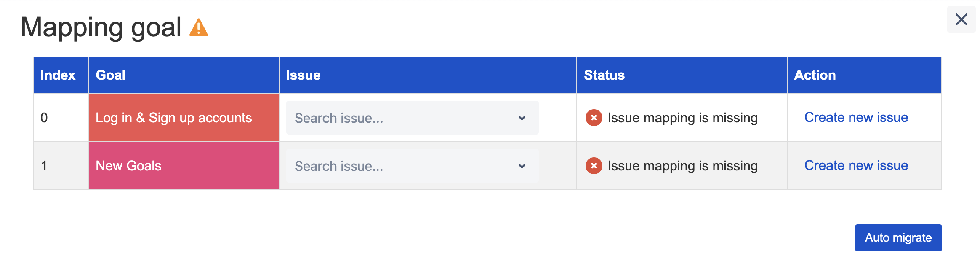Click the Goal column header
Viewport: 980px width, 264px height.
pos(111,75)
